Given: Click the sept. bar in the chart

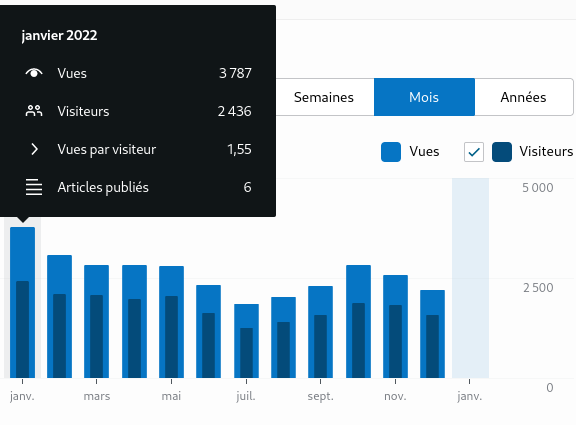Looking at the screenshot, I should pos(321,332).
